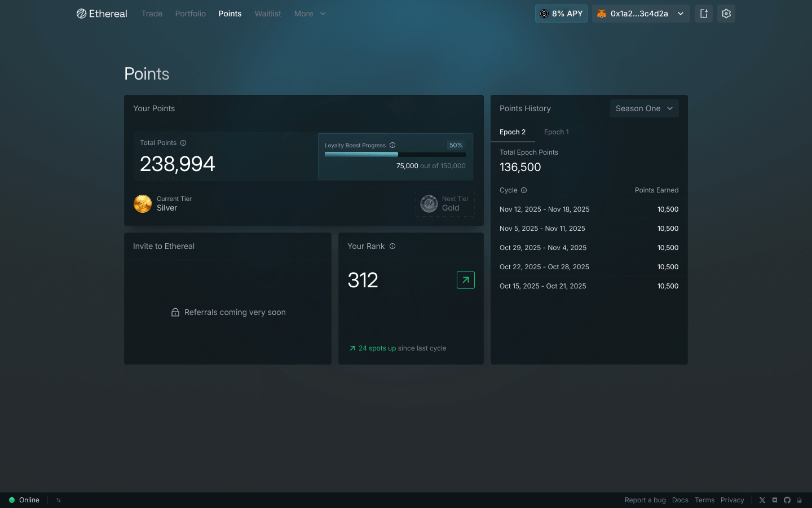Click the green arrow button beside rank 312

click(x=465, y=280)
